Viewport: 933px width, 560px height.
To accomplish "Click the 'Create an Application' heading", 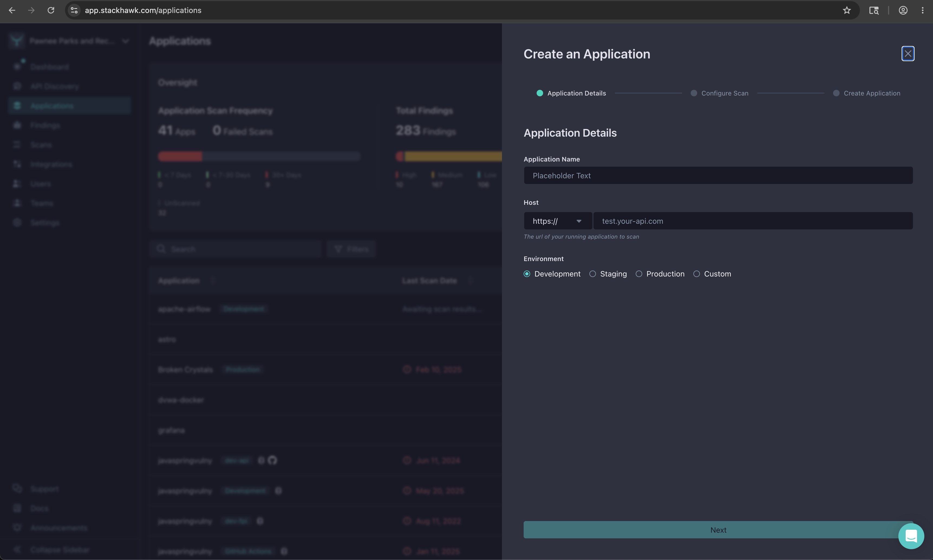I will pos(587,54).
